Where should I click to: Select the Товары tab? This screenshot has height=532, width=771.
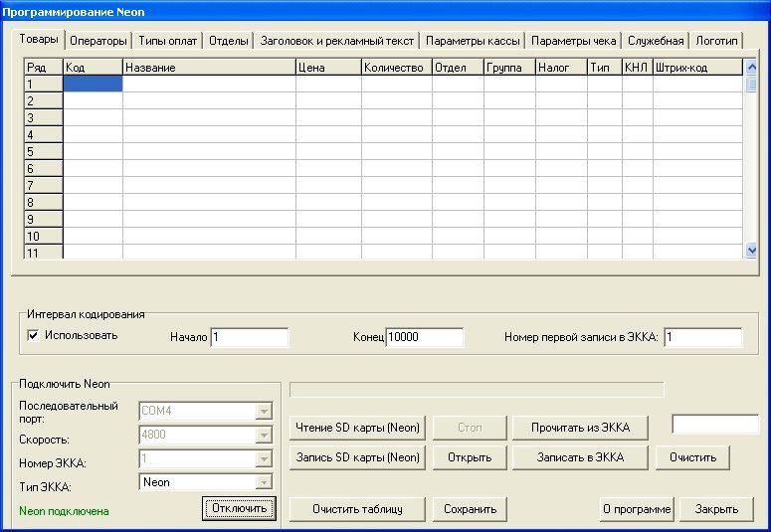pos(39,39)
